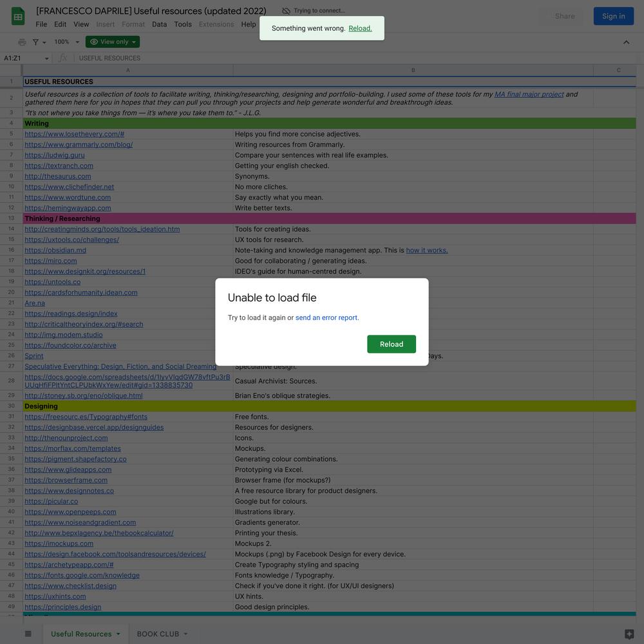Open the principles.design link
Viewport: 644px width, 644px height.
[63, 607]
